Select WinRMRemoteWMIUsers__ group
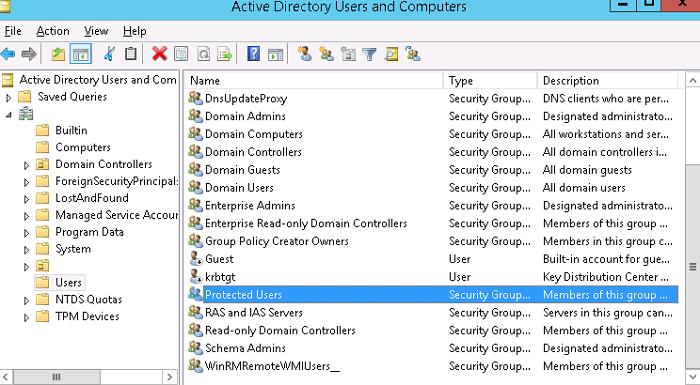Viewport: 700px width, 385px height. pyautogui.click(x=272, y=366)
